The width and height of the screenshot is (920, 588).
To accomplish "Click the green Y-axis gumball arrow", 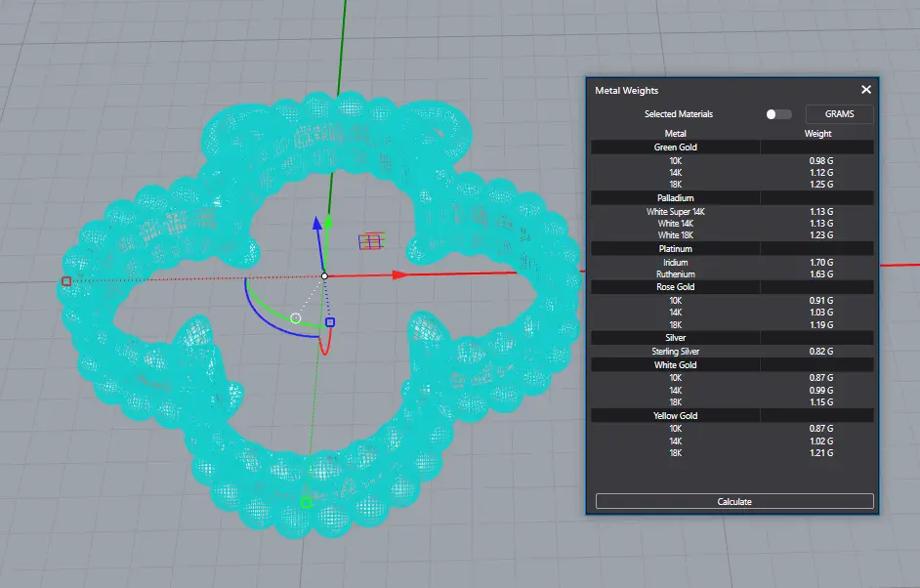I will click(x=328, y=222).
